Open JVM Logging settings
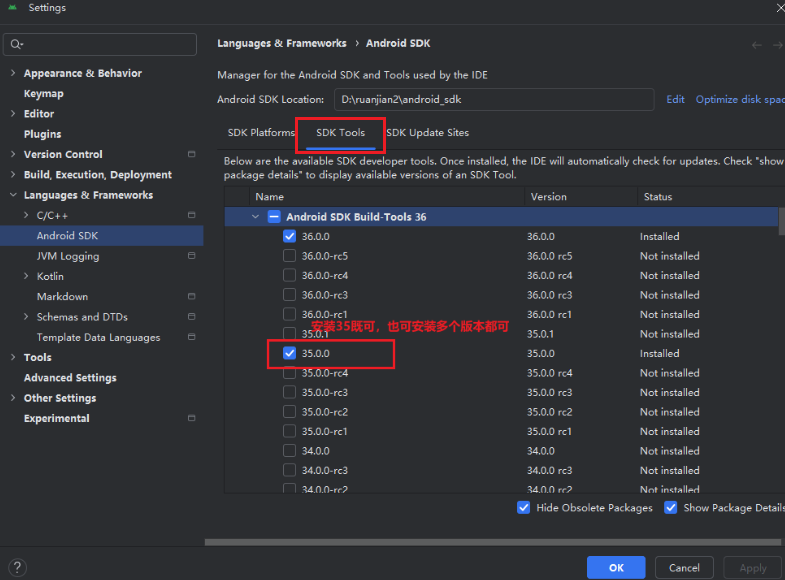This screenshot has width=785, height=580. (x=68, y=256)
